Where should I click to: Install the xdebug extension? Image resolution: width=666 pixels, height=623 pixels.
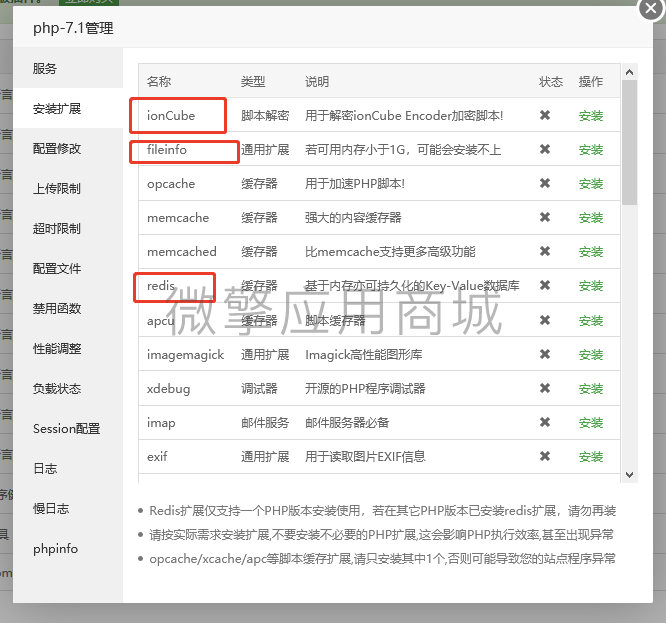coord(591,389)
